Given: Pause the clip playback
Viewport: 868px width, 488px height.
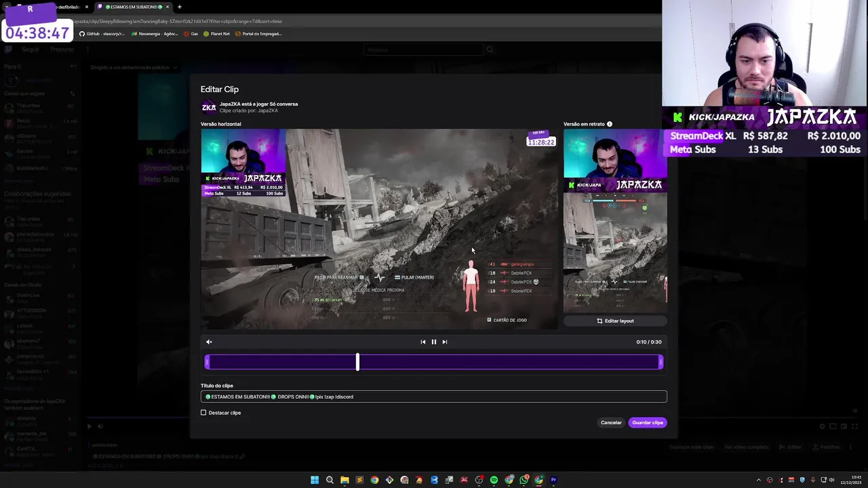Looking at the screenshot, I should [434, 342].
